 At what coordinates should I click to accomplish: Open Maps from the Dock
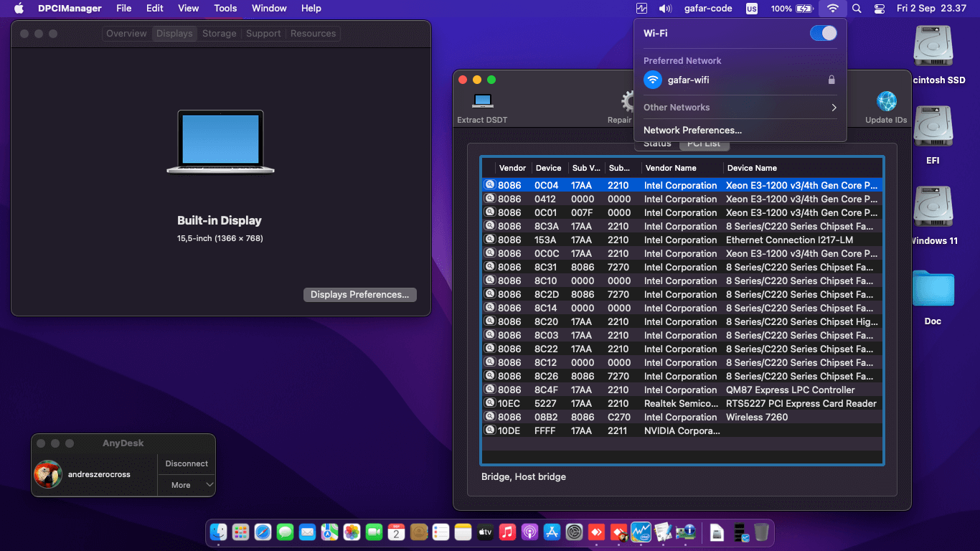click(x=329, y=532)
